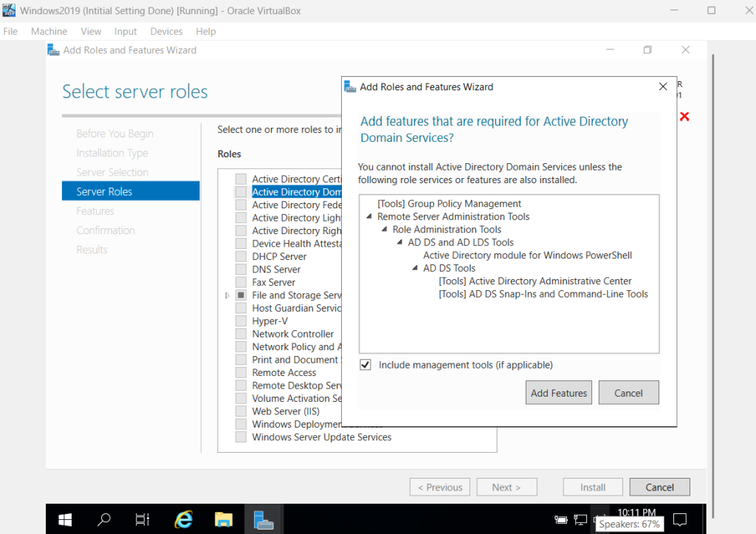Open VirtualBox View menu
This screenshot has width=756, height=534.
[91, 31]
